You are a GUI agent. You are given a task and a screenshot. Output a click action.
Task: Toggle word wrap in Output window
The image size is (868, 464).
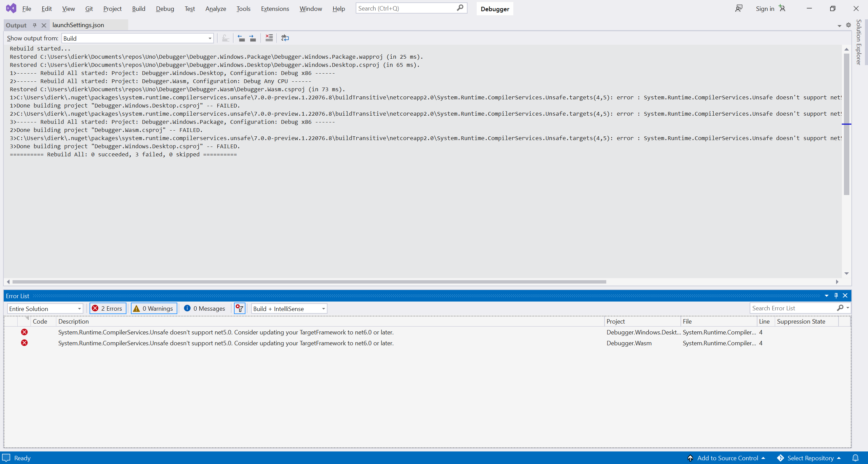[285, 38]
